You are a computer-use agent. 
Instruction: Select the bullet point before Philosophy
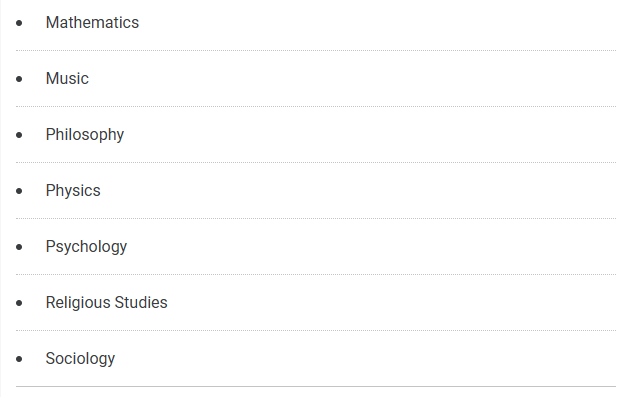19,135
